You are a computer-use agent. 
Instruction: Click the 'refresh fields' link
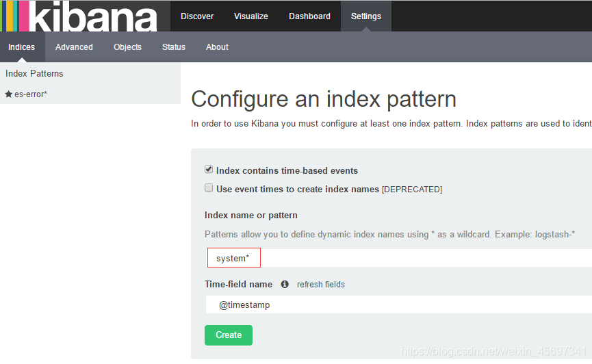coord(321,285)
